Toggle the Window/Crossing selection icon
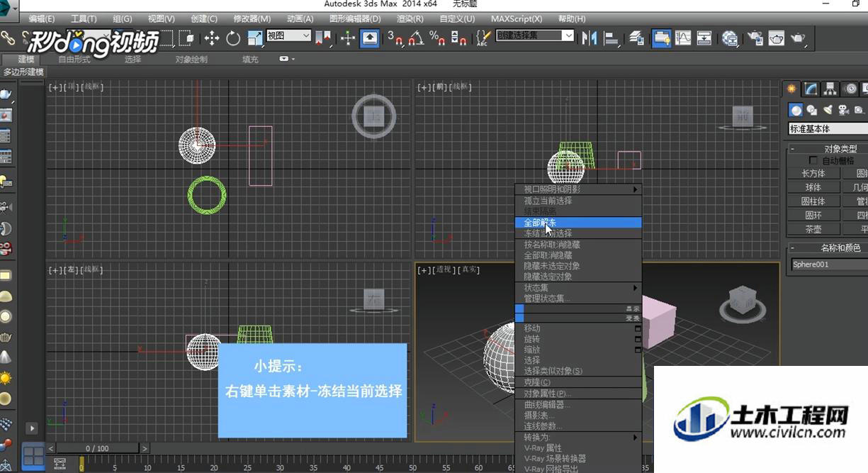 (x=187, y=38)
